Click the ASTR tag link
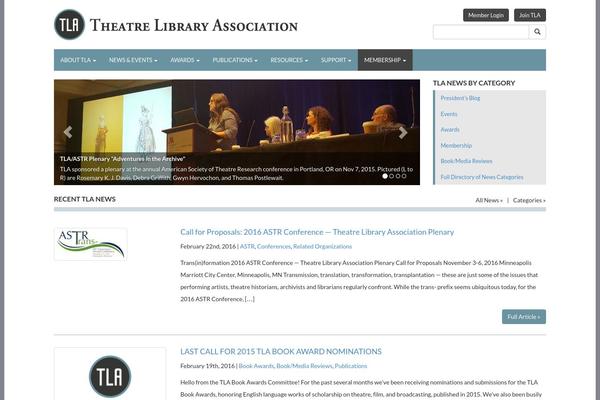 coord(247,247)
